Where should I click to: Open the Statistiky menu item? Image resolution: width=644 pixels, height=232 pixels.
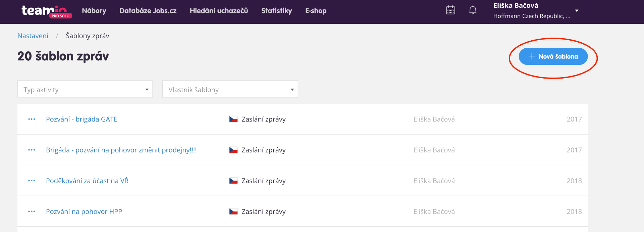[x=276, y=11]
